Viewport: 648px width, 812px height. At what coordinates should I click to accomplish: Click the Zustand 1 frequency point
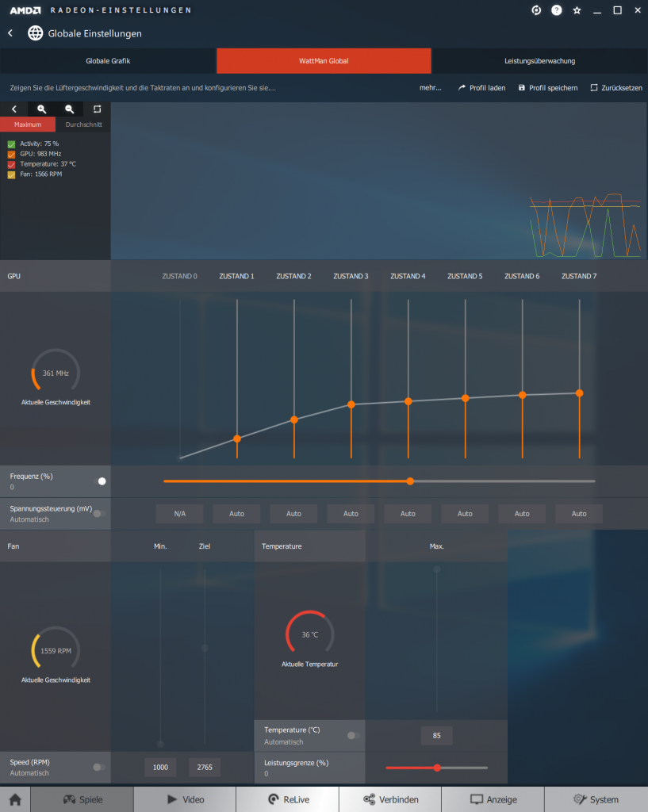point(237,439)
